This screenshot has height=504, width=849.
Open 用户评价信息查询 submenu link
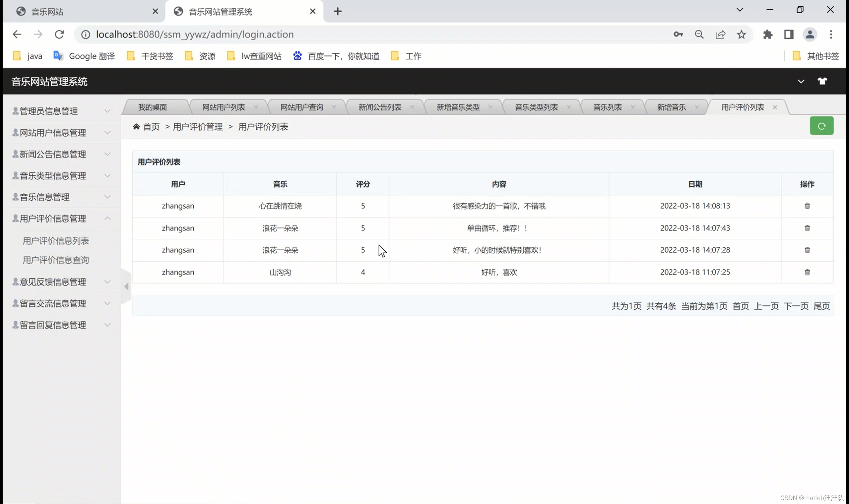click(56, 260)
